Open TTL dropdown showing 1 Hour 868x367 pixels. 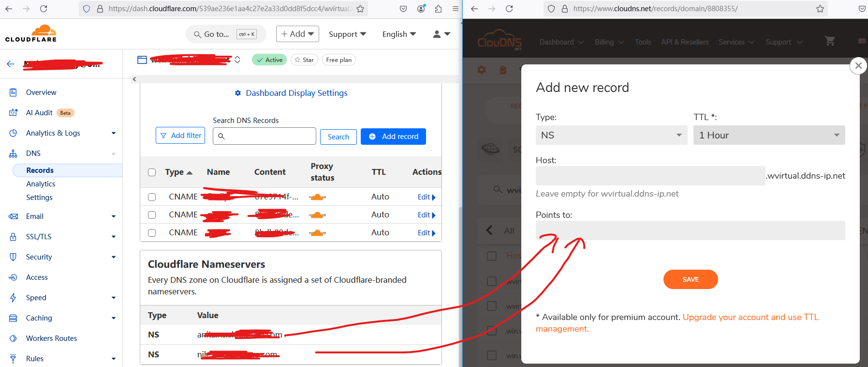[x=769, y=135]
